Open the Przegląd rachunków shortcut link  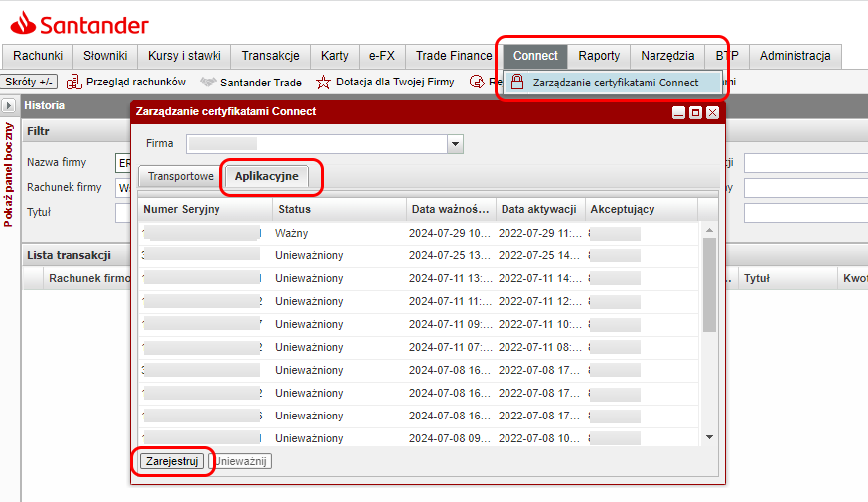click(x=136, y=82)
